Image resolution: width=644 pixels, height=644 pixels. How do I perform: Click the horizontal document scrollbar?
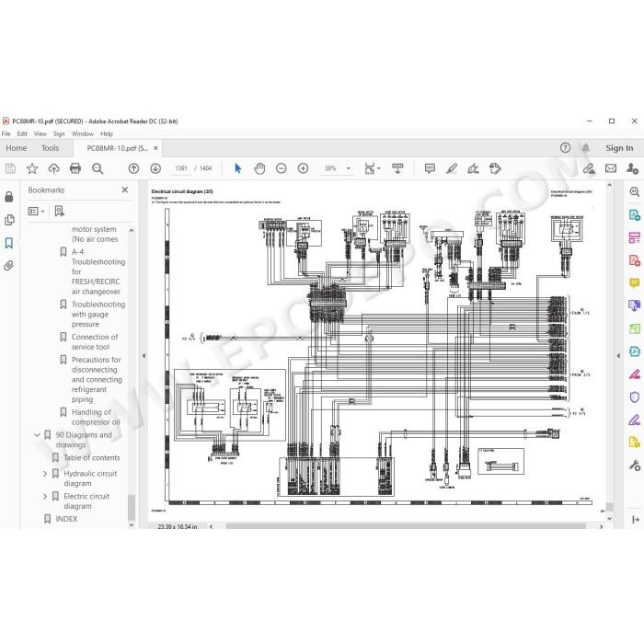[x=406, y=526]
